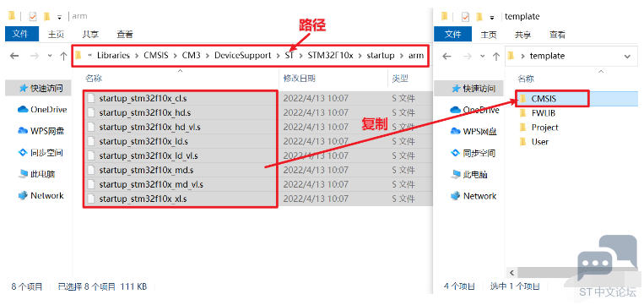Sort by 名称 column in arm window
The image size is (644, 305).
click(x=94, y=78)
